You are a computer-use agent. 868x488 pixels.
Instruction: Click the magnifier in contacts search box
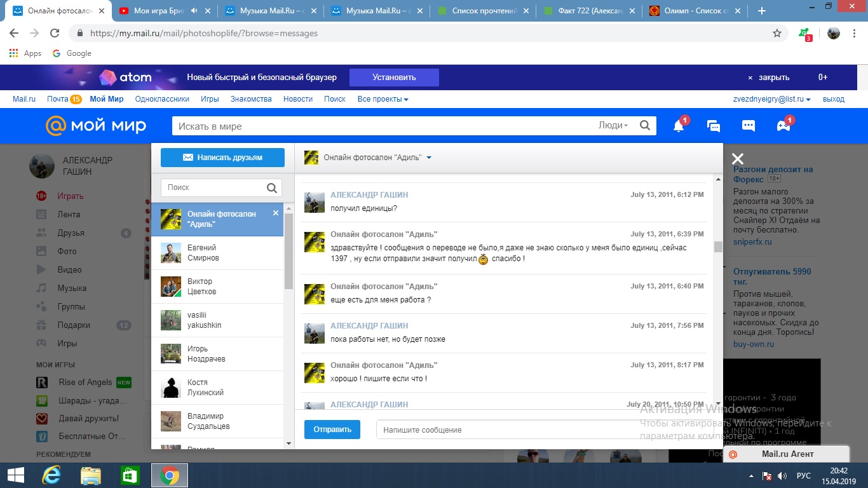point(272,187)
